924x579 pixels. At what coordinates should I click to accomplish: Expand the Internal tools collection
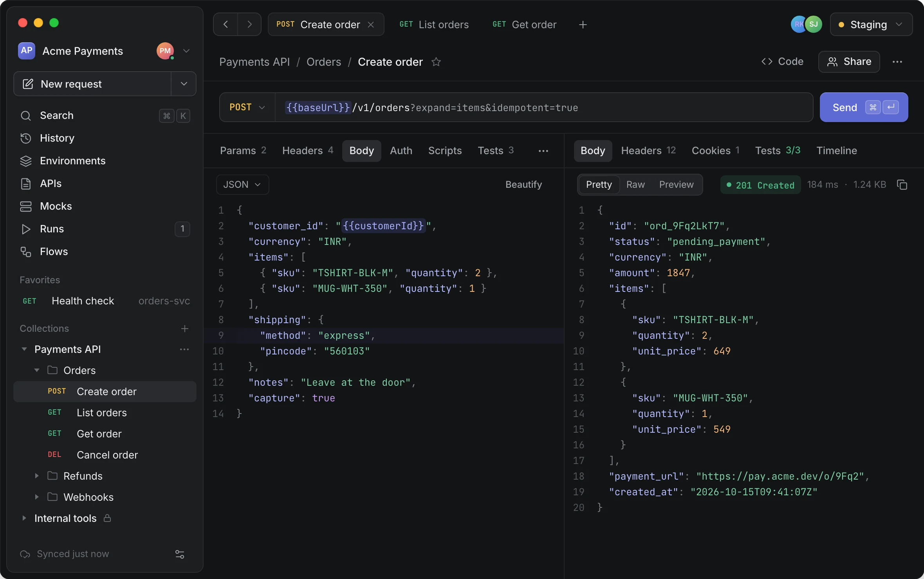click(24, 518)
